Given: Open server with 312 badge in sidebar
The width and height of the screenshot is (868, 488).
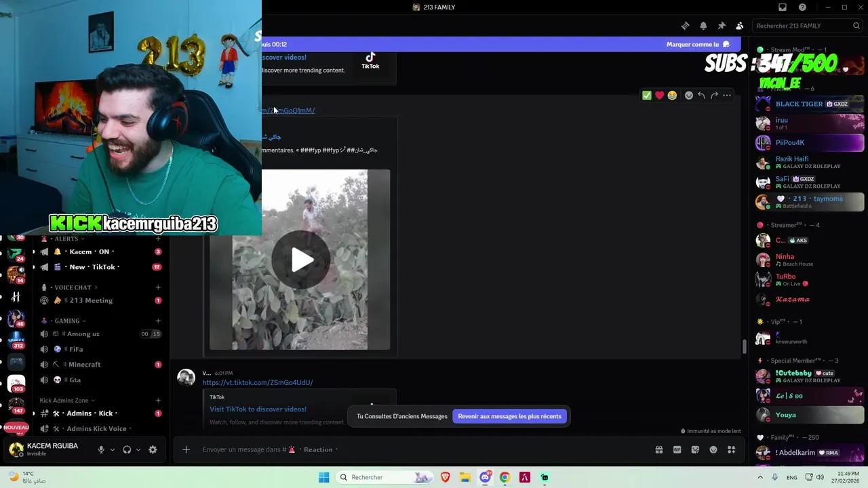Looking at the screenshot, I should coord(16,340).
